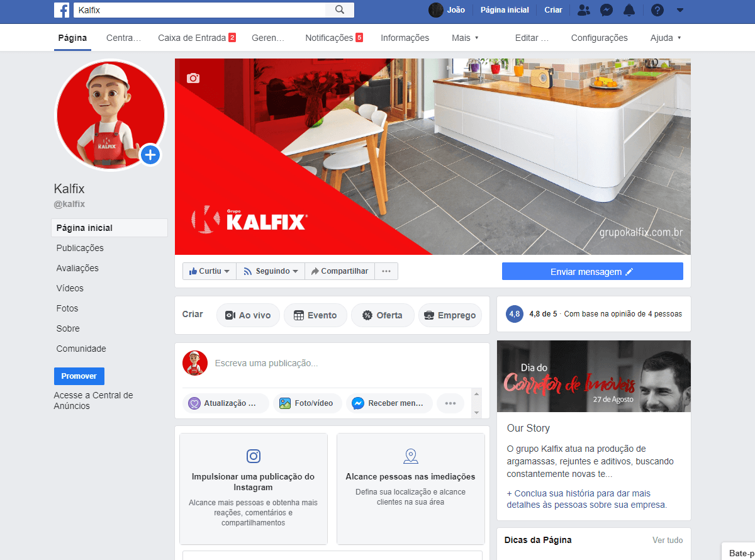This screenshot has width=755, height=560.
Task: Click the blue plus on profile picture
Action: point(150,155)
